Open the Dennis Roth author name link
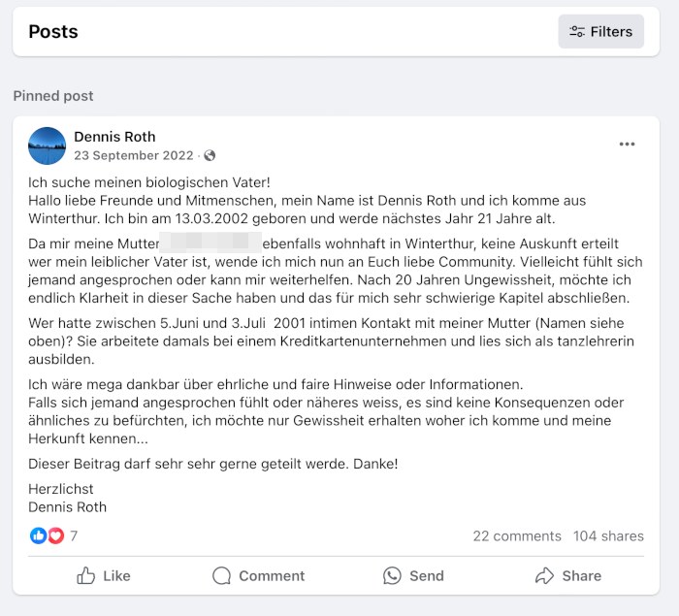This screenshot has height=616, width=679. point(114,137)
